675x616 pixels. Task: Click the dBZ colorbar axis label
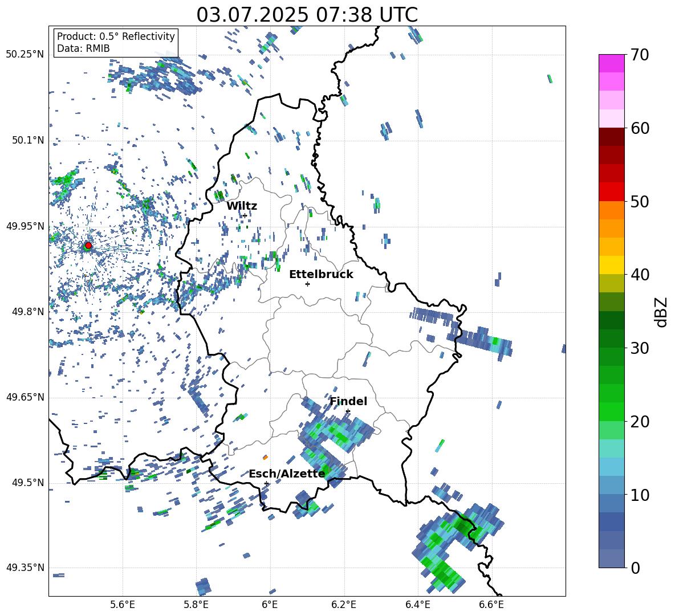(x=662, y=312)
